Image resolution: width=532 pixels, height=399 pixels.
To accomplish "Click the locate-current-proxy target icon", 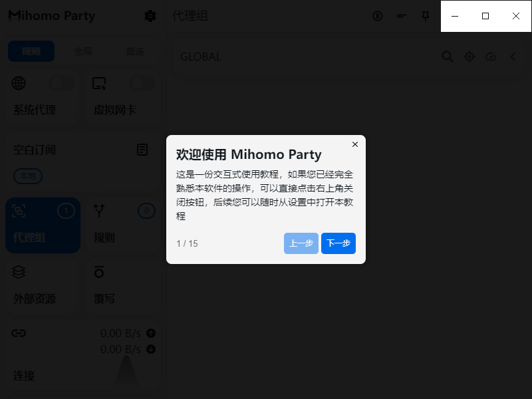I will (469, 57).
